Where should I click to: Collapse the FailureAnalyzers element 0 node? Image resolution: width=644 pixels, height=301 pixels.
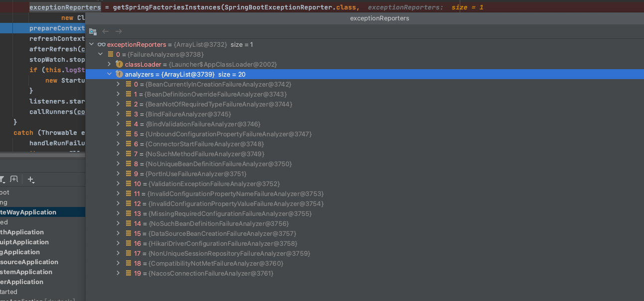tap(100, 54)
